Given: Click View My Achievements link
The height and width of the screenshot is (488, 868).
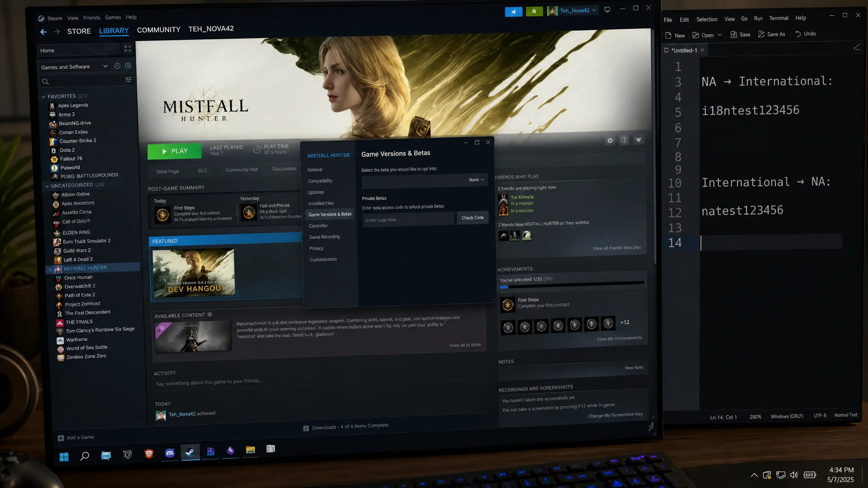Looking at the screenshot, I should pyautogui.click(x=619, y=338).
